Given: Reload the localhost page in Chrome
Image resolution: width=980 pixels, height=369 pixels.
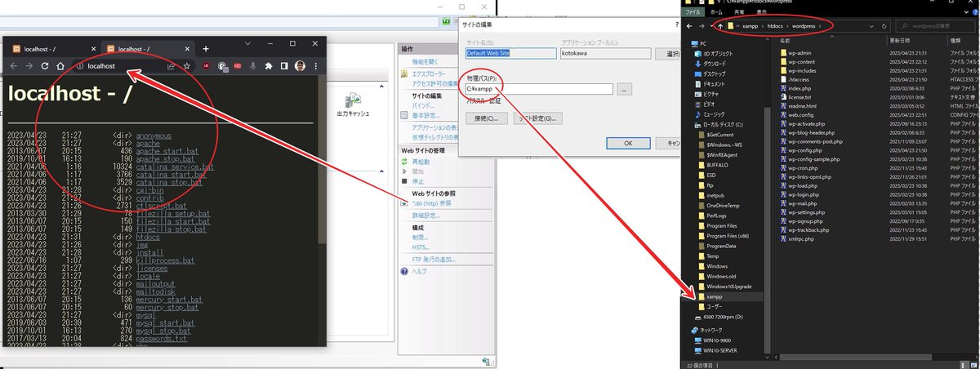Looking at the screenshot, I should (44, 66).
